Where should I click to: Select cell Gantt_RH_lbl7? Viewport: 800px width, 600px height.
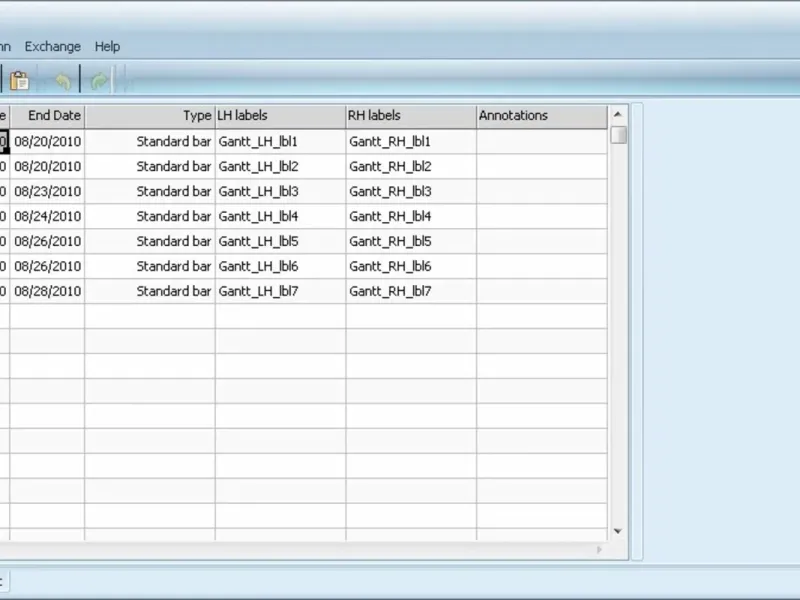click(411, 291)
